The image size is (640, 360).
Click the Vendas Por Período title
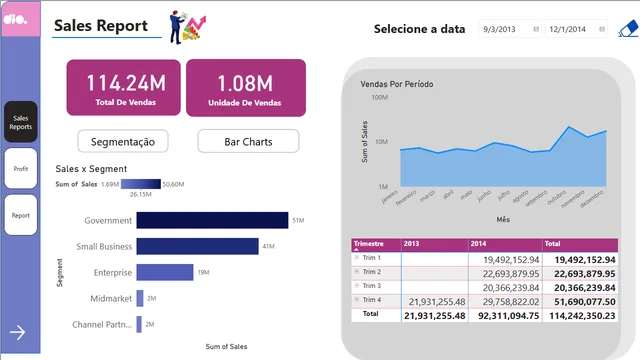(x=397, y=84)
